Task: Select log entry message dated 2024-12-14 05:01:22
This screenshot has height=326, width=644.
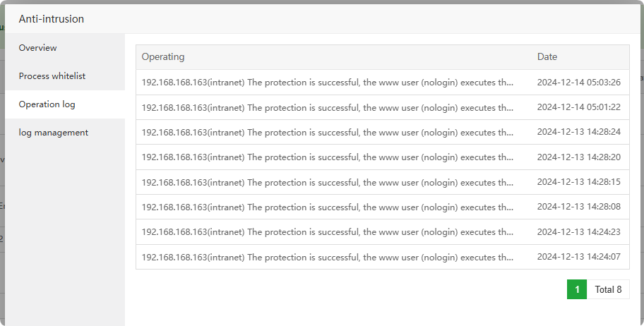Action: point(328,107)
